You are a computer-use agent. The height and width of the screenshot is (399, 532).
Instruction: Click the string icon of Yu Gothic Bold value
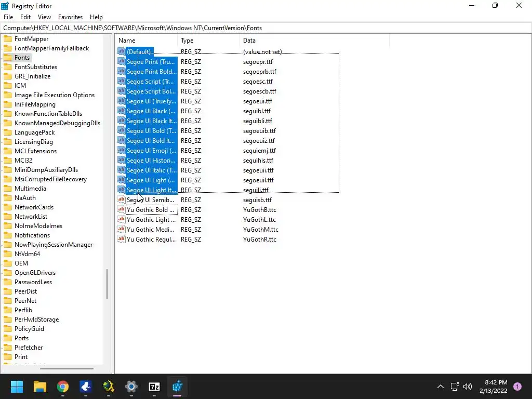pyautogui.click(x=121, y=209)
